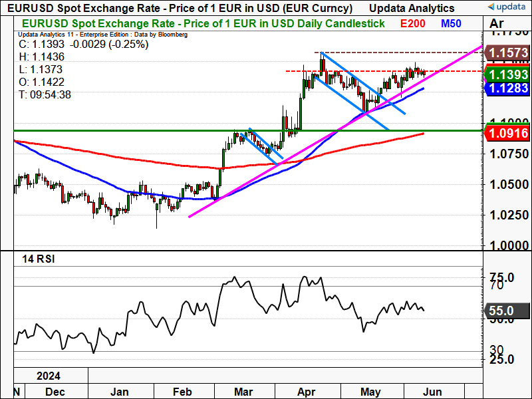This screenshot has width=532, height=399.
Task: Click the M50 moving average legend label
Action: click(451, 23)
